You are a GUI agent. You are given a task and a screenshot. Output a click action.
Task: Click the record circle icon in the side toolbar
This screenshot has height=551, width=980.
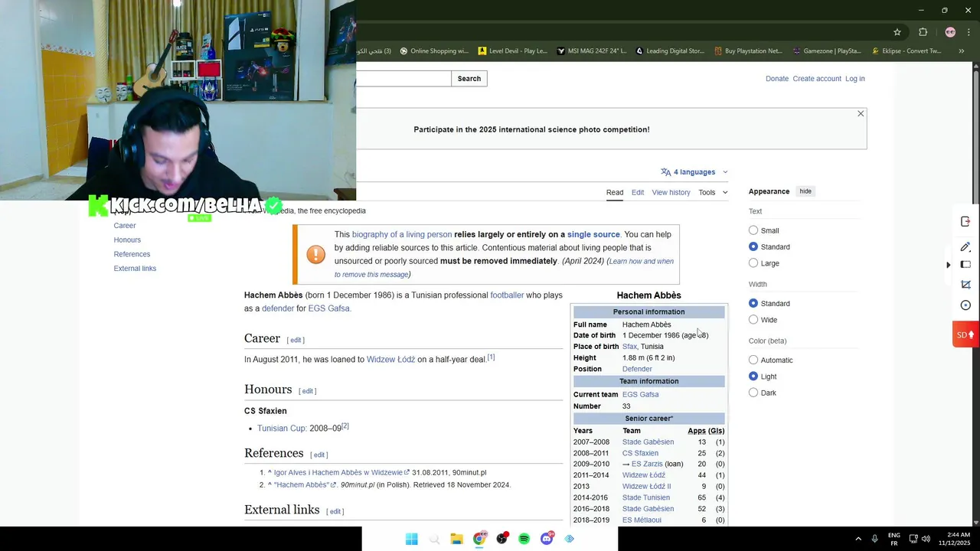(x=965, y=305)
